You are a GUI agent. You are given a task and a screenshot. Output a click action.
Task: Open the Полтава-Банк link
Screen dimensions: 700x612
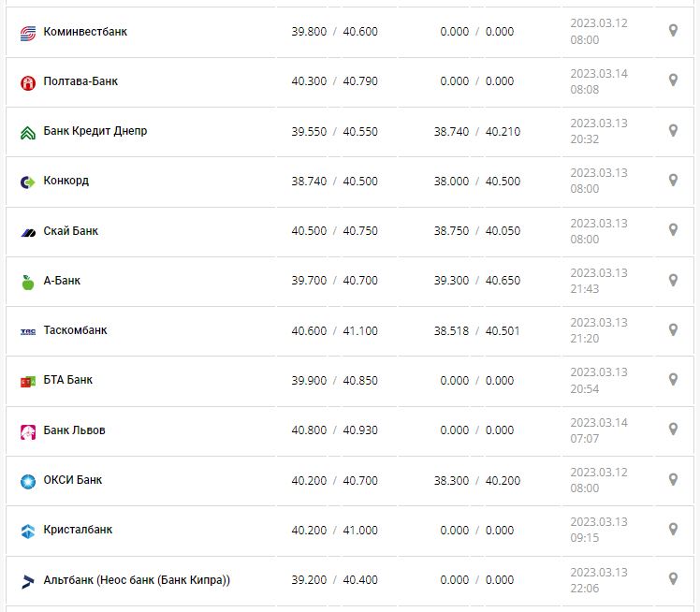[x=80, y=81]
